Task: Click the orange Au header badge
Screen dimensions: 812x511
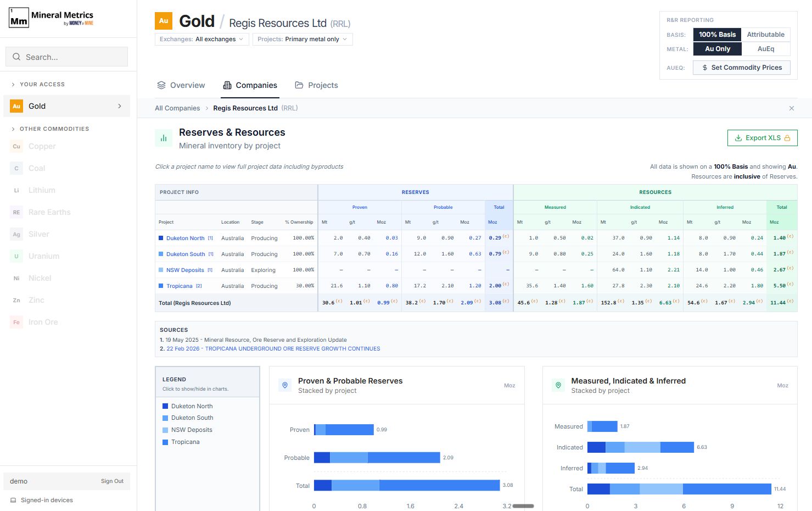Action: (x=164, y=21)
